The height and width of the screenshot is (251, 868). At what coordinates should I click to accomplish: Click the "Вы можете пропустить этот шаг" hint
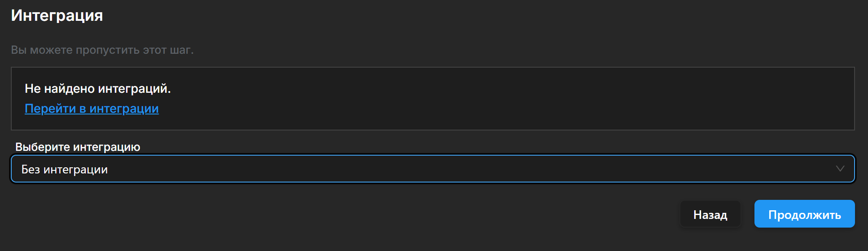pyautogui.click(x=102, y=50)
